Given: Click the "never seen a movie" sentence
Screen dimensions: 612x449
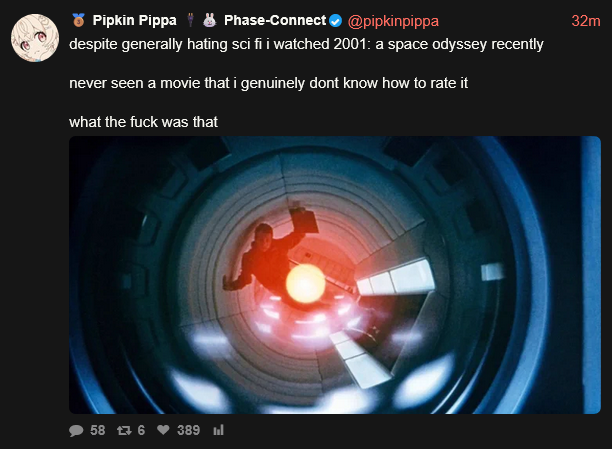Looking at the screenshot, I should click(x=269, y=83).
